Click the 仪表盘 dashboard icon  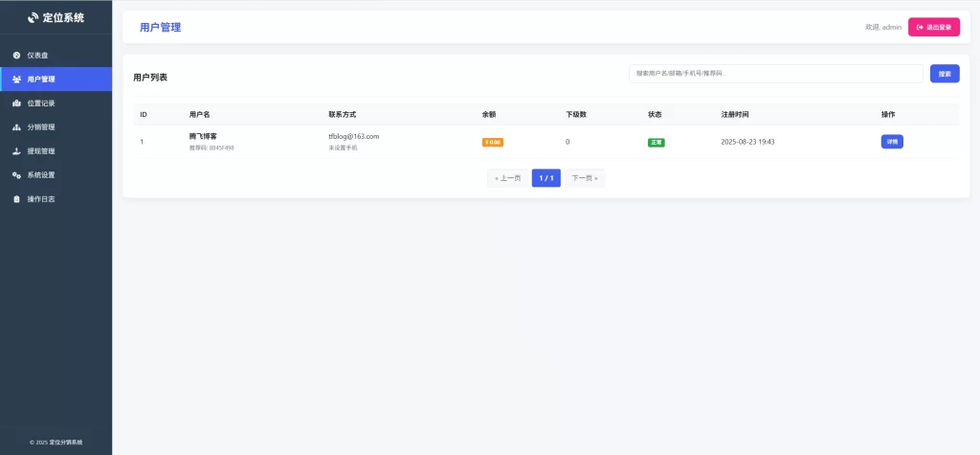pos(17,55)
